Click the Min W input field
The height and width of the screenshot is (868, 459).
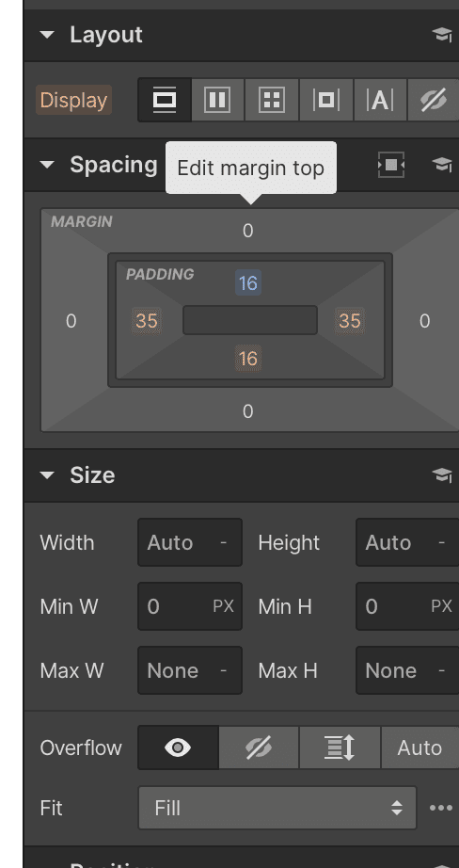pos(190,606)
